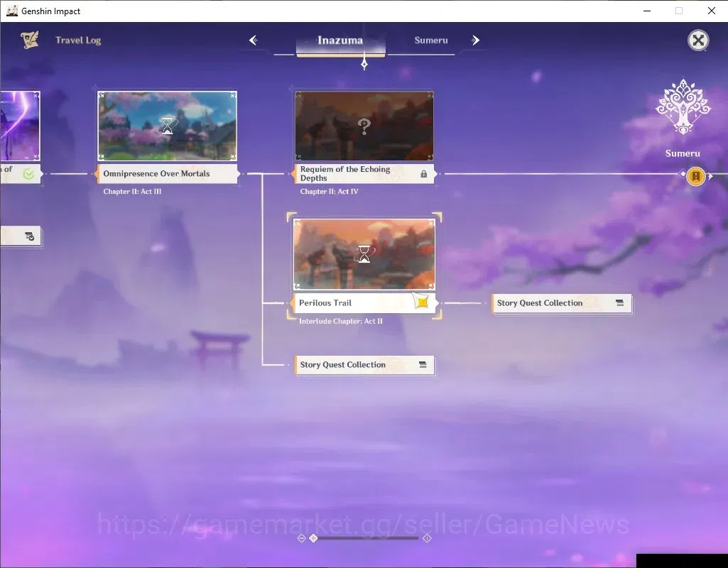Click the timeline scrollbar track
Viewport: 728px width, 568px height.
366,538
